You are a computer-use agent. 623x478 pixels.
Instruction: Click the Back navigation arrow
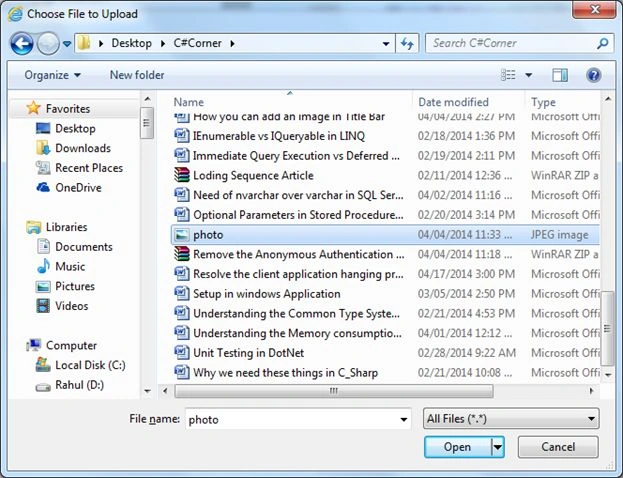tap(22, 43)
